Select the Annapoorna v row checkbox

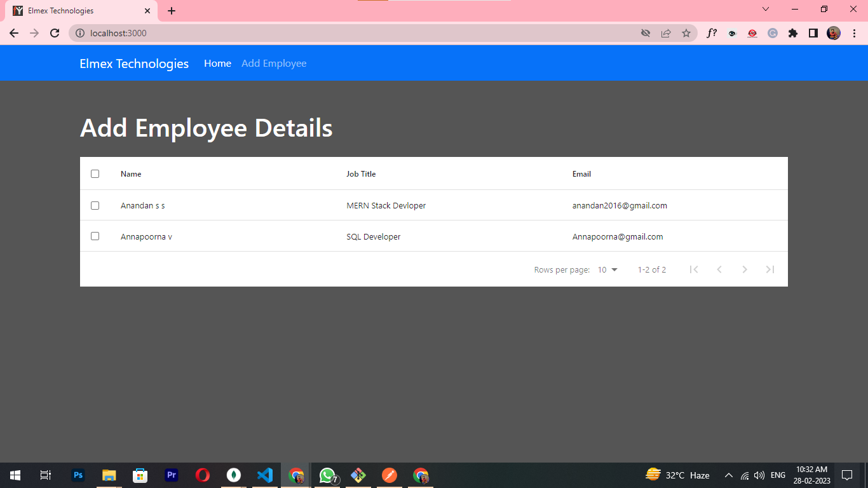pos(95,236)
